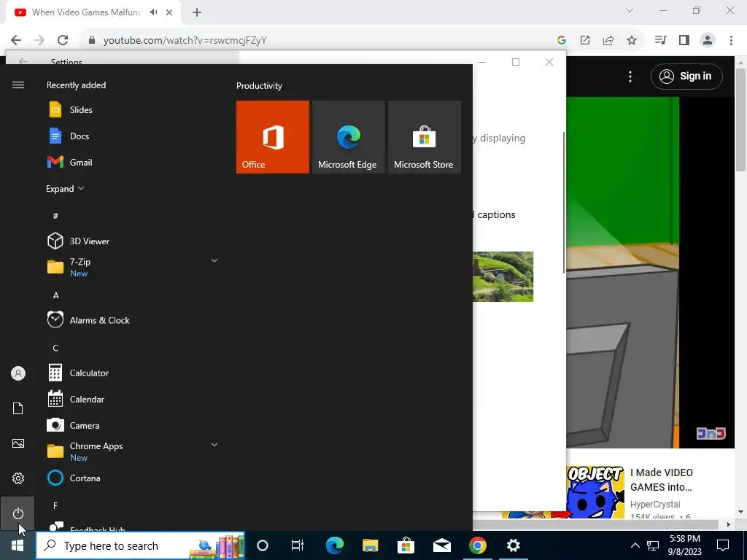Click the Settings window back arrow
The image size is (747, 560).
coord(23,61)
